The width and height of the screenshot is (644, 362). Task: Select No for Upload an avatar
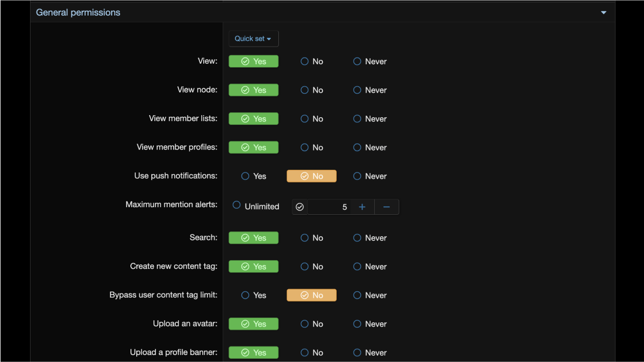click(x=312, y=324)
